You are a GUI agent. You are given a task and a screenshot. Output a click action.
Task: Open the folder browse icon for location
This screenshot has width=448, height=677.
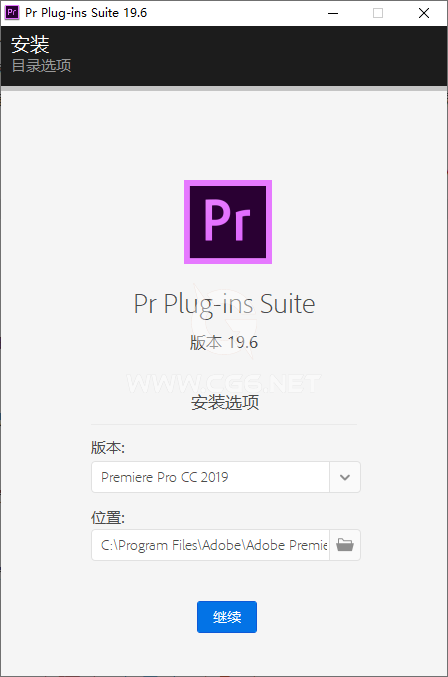[345, 545]
